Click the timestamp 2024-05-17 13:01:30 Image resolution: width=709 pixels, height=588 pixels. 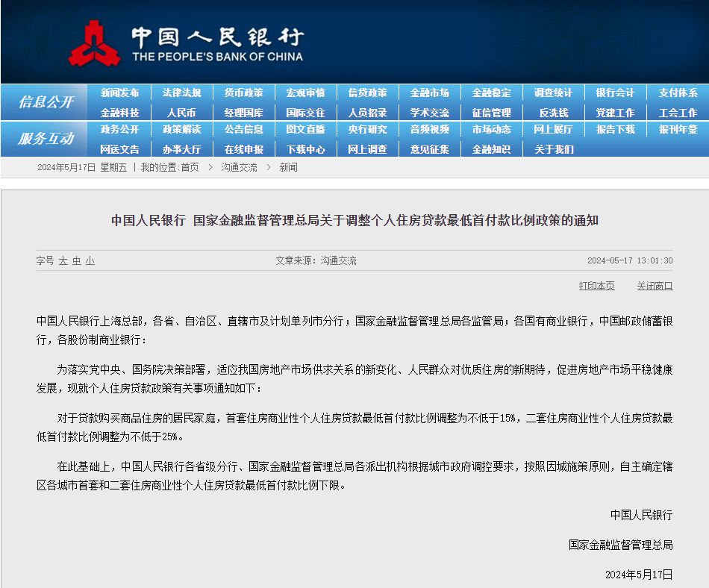click(630, 260)
